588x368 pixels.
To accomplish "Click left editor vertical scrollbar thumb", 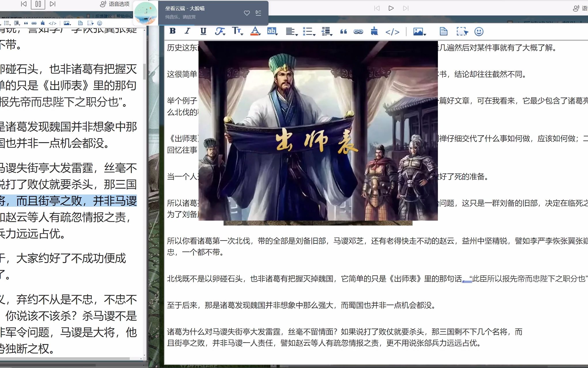I will (144, 71).
